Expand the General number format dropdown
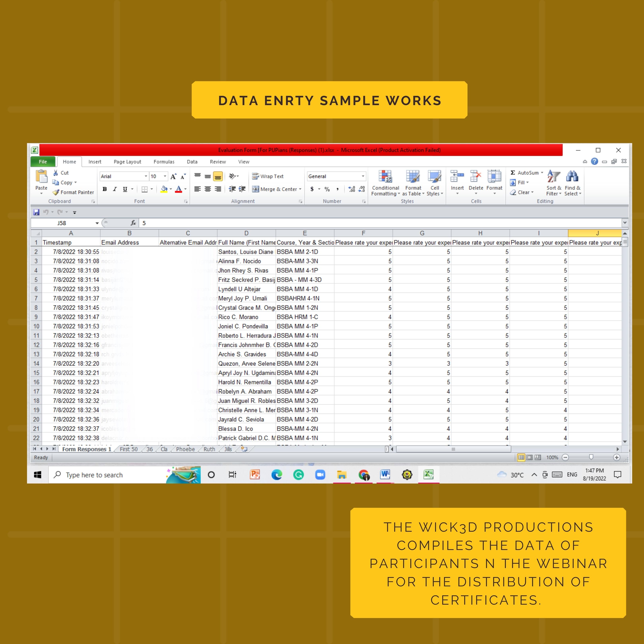Screen dimensions: 644x644 click(x=363, y=176)
